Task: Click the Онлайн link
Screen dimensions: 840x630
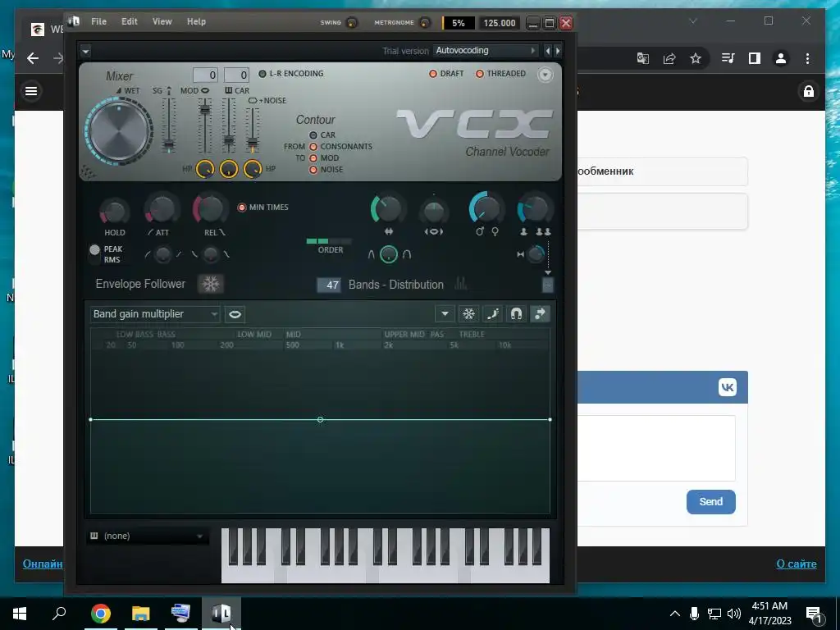Action: pyautogui.click(x=43, y=564)
